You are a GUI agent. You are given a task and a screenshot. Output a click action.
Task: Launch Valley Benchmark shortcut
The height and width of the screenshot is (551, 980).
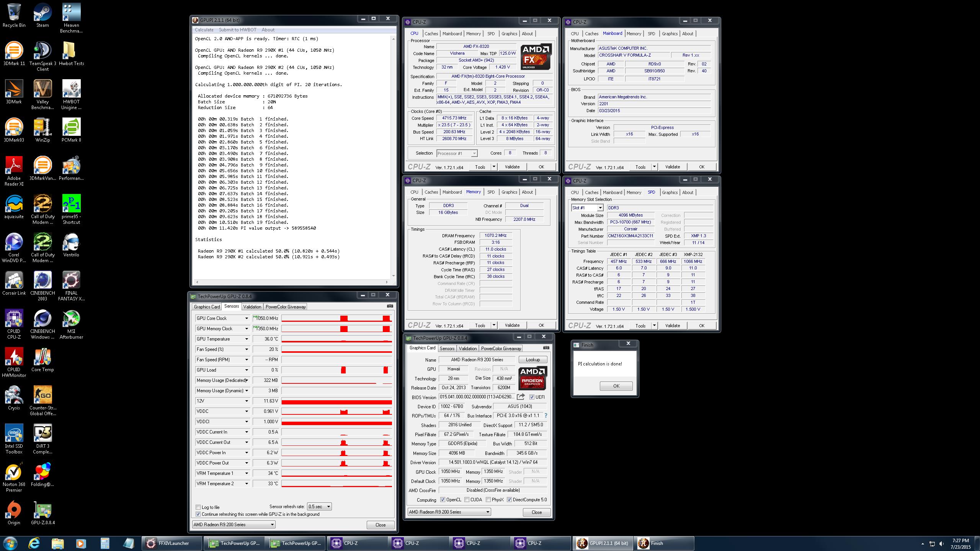[x=42, y=95]
